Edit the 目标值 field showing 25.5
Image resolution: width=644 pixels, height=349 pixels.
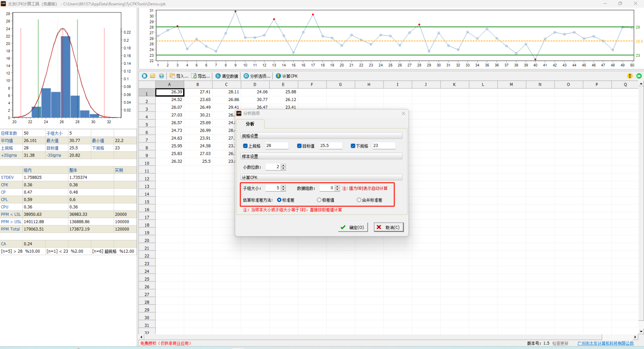pos(330,146)
